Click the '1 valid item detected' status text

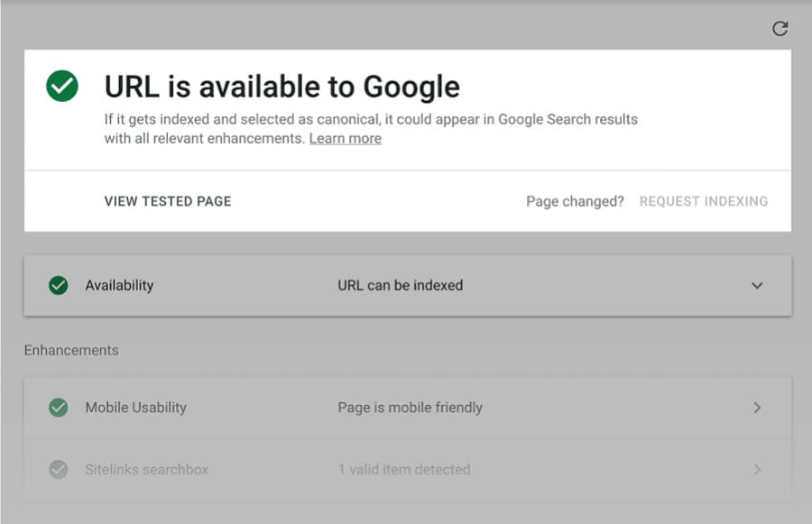click(403, 470)
